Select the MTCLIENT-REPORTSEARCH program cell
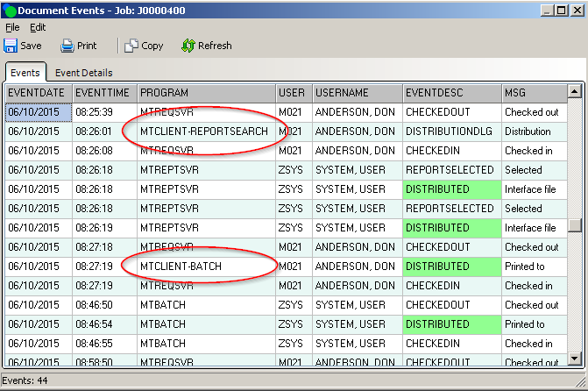 [204, 132]
